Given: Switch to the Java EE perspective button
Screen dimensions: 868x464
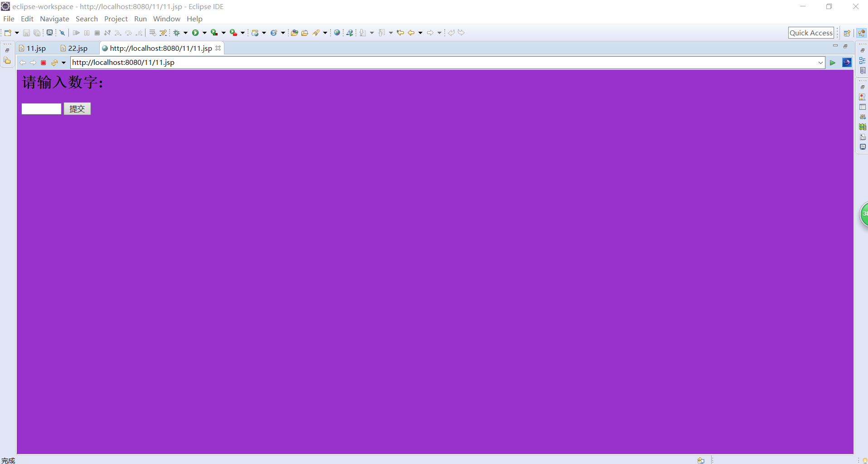Looking at the screenshot, I should (x=862, y=33).
